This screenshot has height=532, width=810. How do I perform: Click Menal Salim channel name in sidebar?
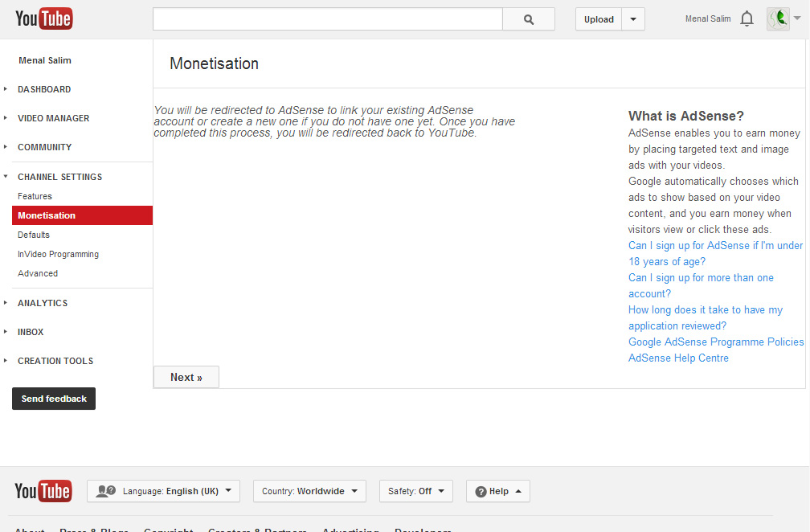coord(45,60)
